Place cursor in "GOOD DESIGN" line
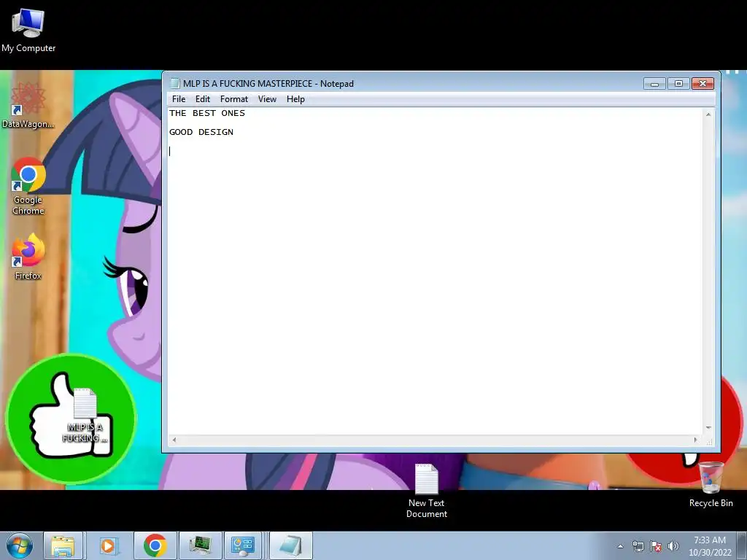Screen dimensions: 747x560 (201, 132)
